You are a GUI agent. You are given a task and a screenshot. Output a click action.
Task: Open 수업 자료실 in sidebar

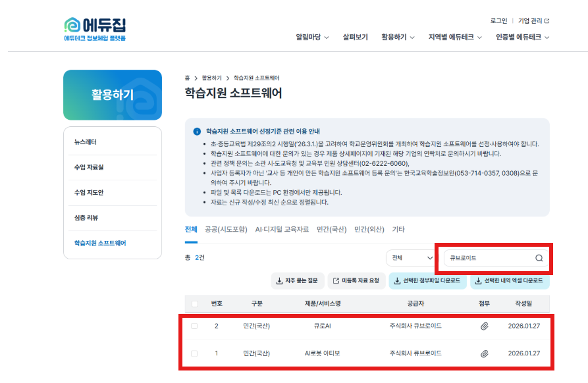point(89,167)
